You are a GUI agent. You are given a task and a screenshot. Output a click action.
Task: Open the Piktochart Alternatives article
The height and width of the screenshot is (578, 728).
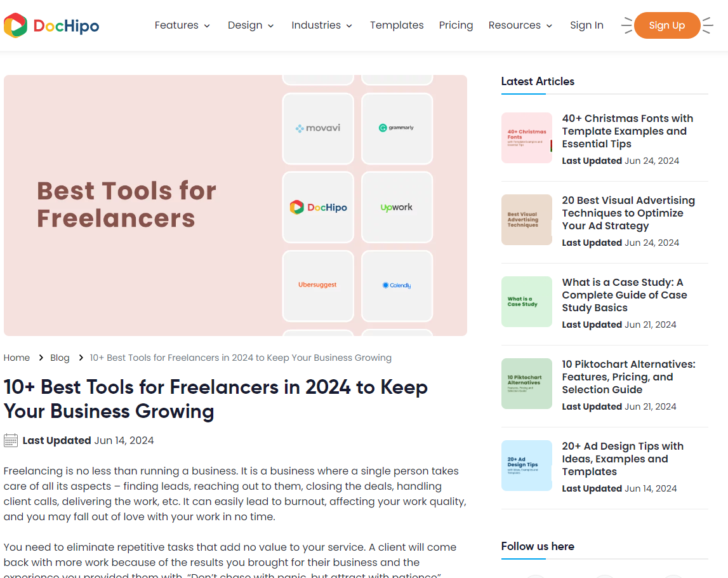pos(628,377)
